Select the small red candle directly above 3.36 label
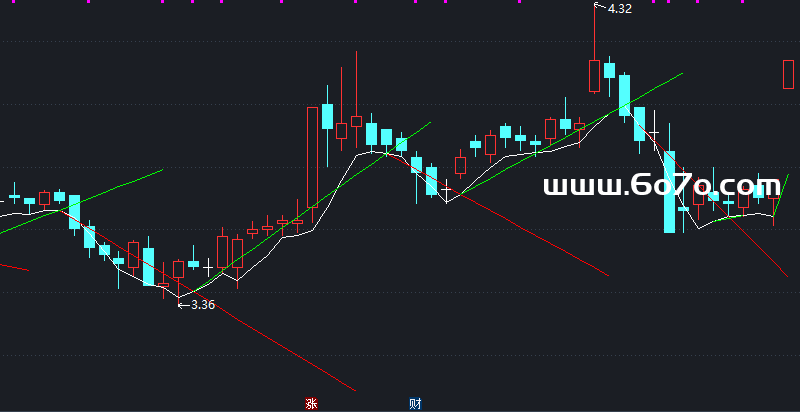The height and width of the screenshot is (412, 800). [178, 269]
